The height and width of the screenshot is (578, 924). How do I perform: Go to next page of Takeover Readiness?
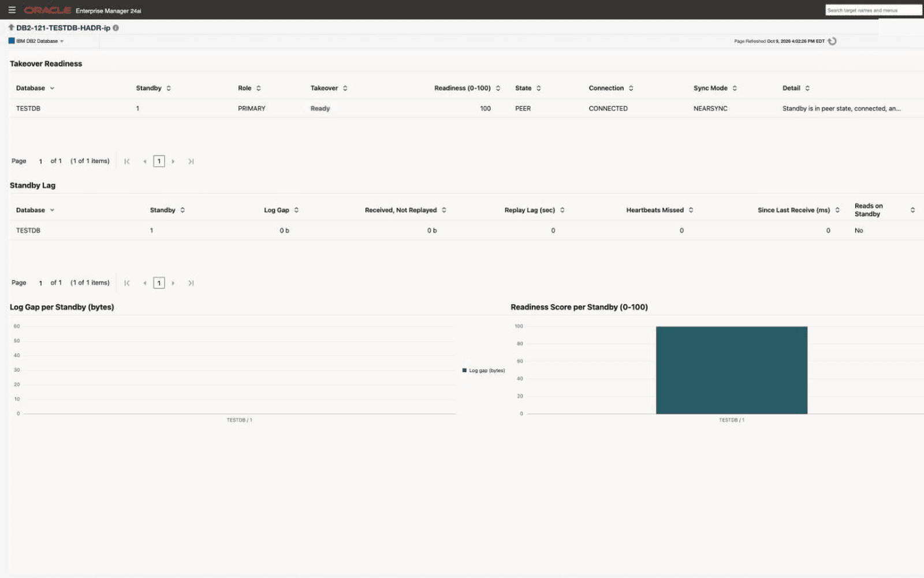click(x=173, y=161)
